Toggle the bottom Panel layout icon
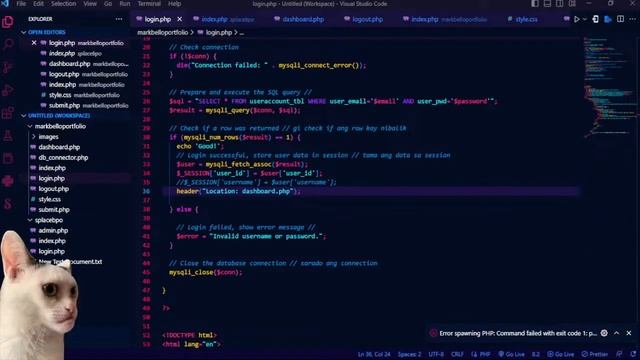This screenshot has width=640, height=360. tap(547, 4)
